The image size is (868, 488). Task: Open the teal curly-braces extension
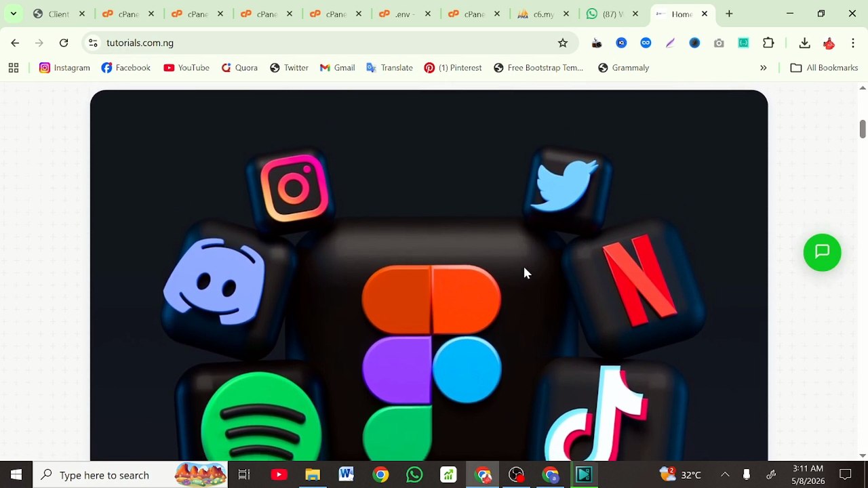tap(743, 43)
